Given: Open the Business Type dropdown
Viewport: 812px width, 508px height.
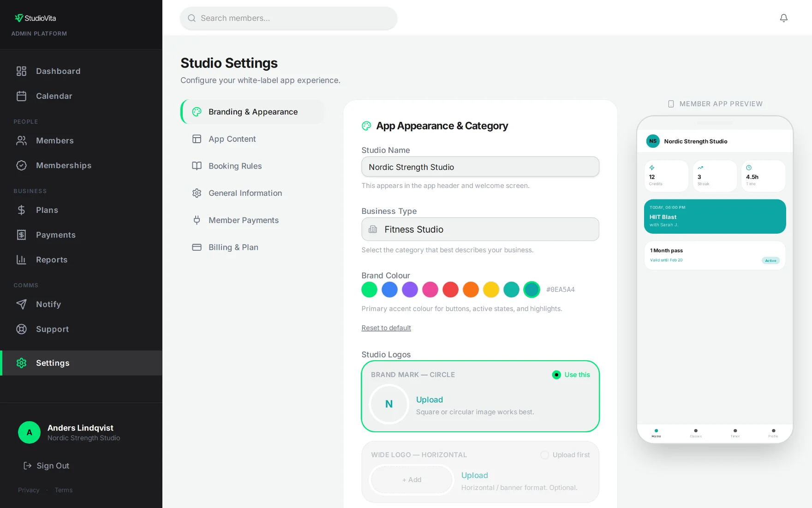Looking at the screenshot, I should (480, 229).
